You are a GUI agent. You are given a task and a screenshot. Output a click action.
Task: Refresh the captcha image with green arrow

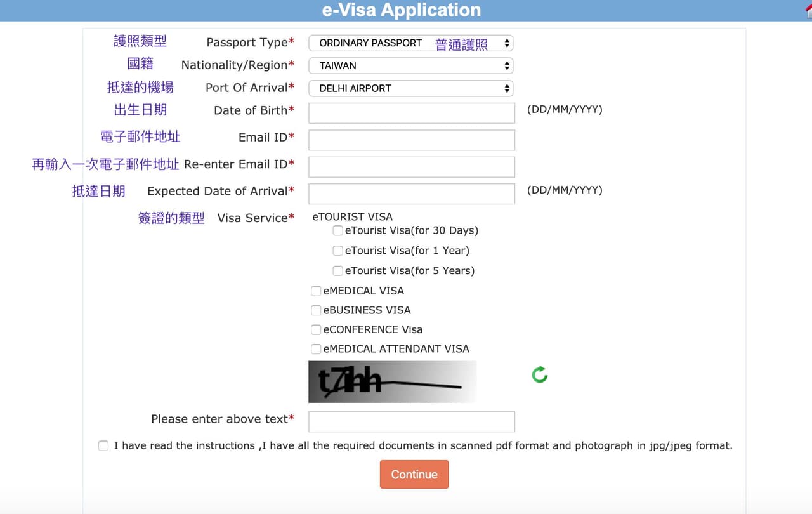pyautogui.click(x=540, y=375)
